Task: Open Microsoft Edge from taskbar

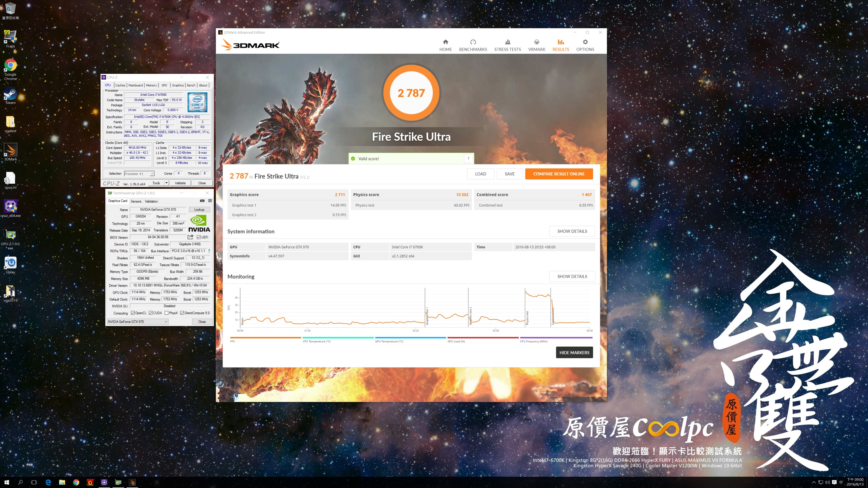Action: [x=48, y=482]
